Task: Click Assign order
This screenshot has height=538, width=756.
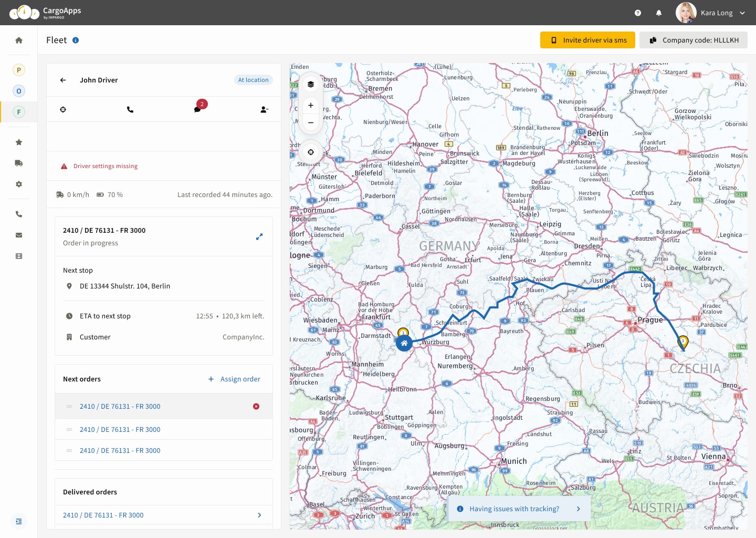Action: point(234,379)
